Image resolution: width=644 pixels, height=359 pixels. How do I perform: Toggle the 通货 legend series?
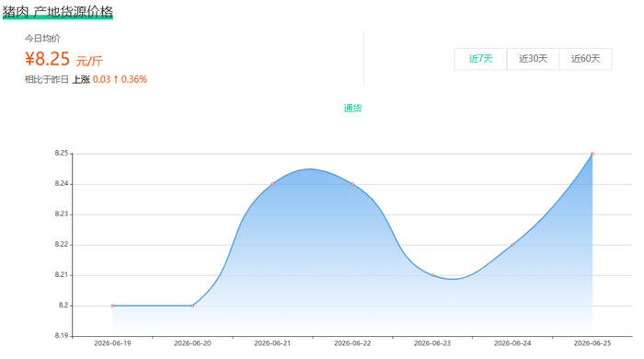tap(352, 108)
